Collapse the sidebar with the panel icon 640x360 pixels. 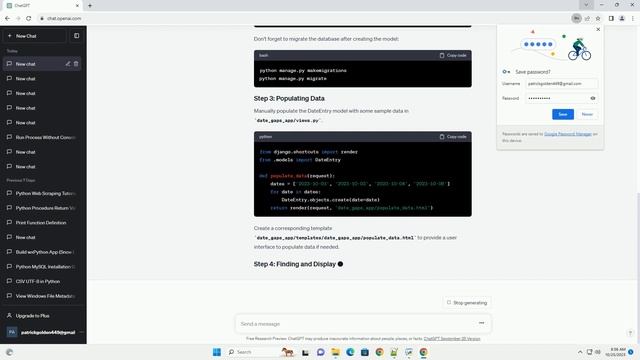(76, 36)
